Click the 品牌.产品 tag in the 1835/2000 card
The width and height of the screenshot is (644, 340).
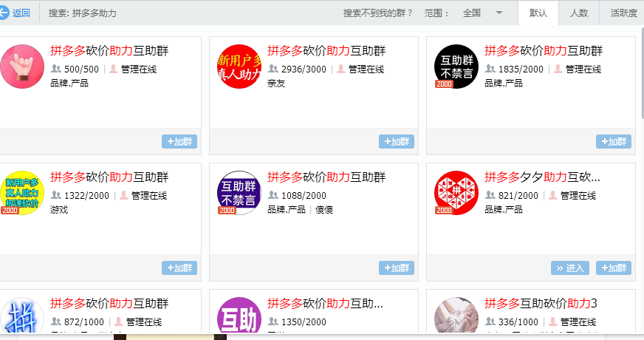coord(504,83)
